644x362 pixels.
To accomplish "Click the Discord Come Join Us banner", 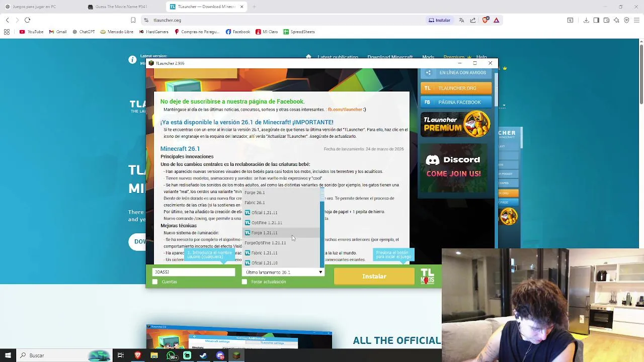I will pyautogui.click(x=454, y=167).
